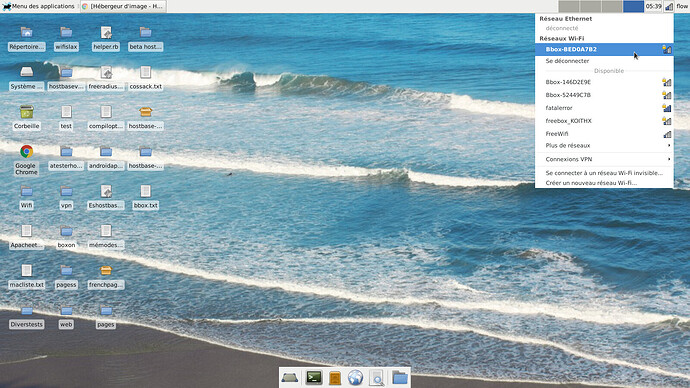Select the Hébergeur d'image taskbar window button

click(124, 6)
